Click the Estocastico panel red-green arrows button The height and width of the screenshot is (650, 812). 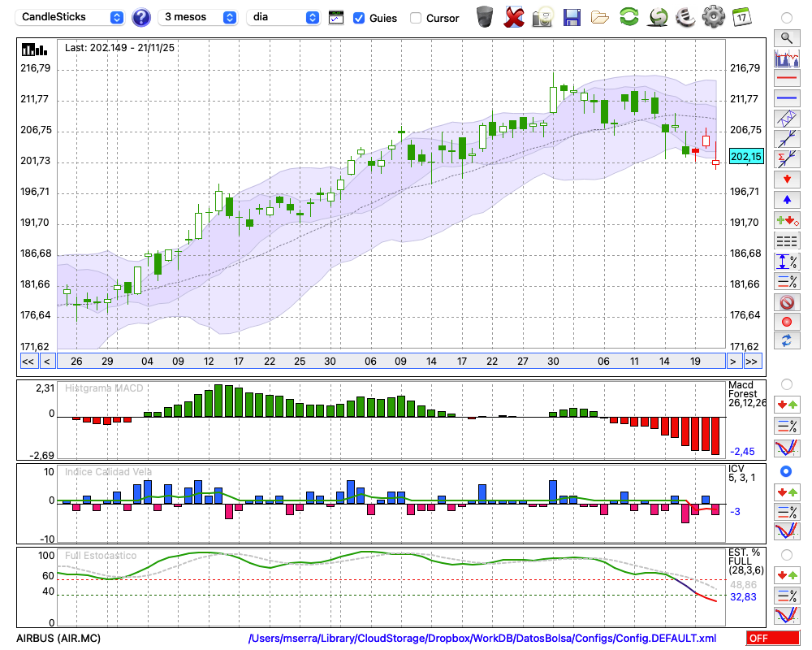(x=787, y=575)
